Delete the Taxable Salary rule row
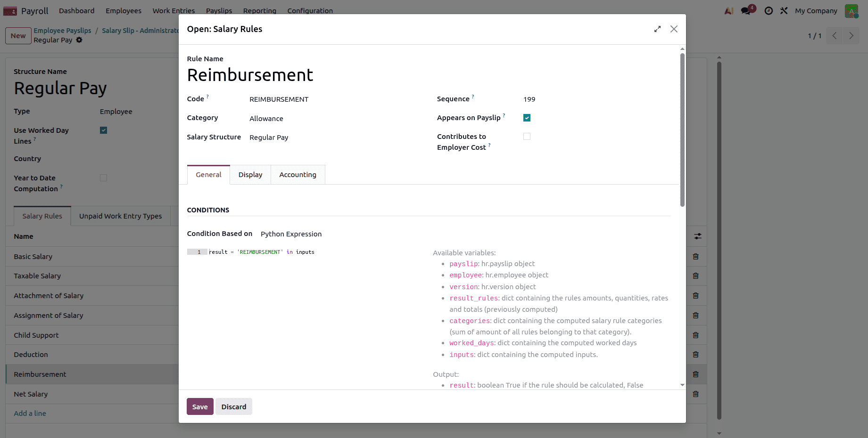 695,276
